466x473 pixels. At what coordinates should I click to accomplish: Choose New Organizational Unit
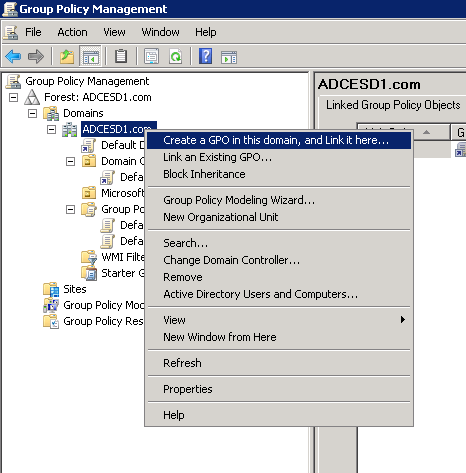coord(279,217)
